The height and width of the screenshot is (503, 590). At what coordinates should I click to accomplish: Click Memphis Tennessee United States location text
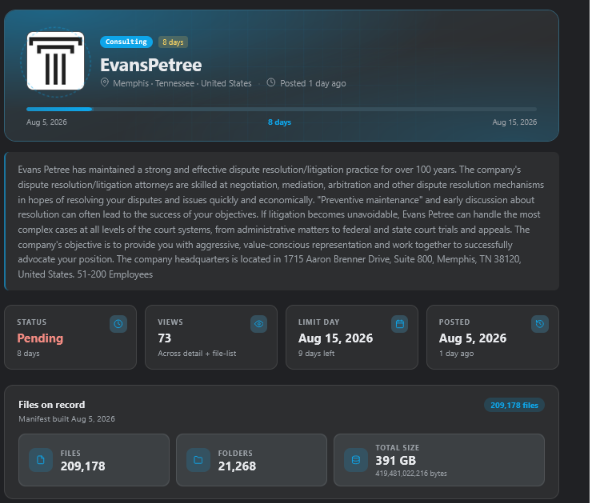tap(182, 83)
